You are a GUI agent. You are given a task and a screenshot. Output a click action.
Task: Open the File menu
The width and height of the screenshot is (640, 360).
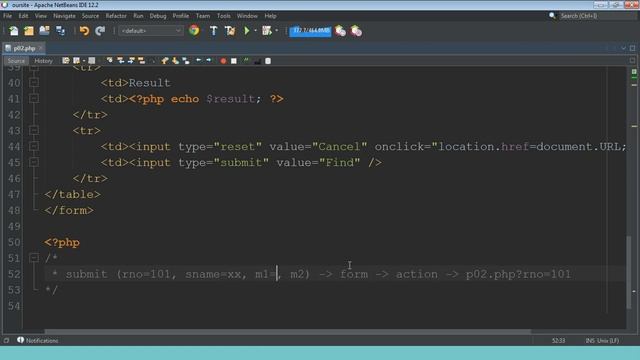click(8, 16)
